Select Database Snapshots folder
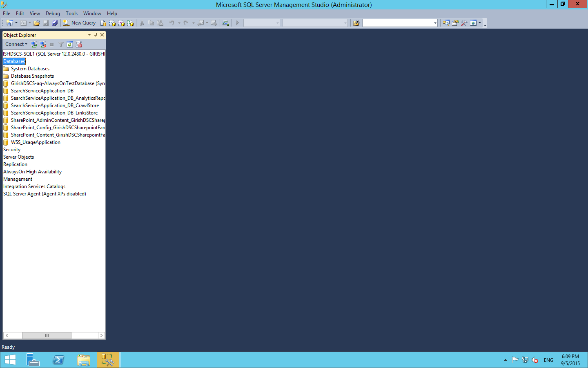This screenshot has height=368, width=588. pyautogui.click(x=32, y=76)
